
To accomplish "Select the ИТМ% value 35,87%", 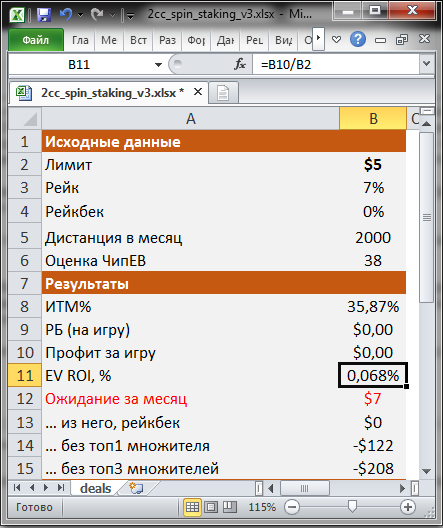I will [373, 307].
